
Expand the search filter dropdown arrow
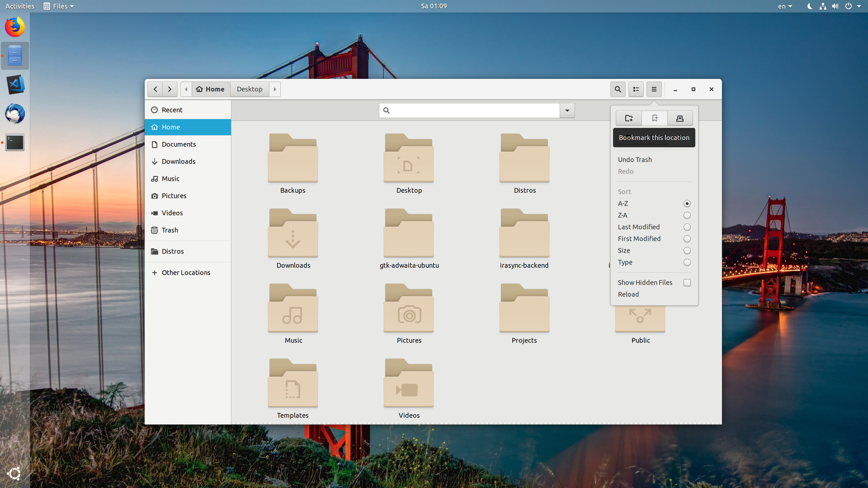(567, 110)
